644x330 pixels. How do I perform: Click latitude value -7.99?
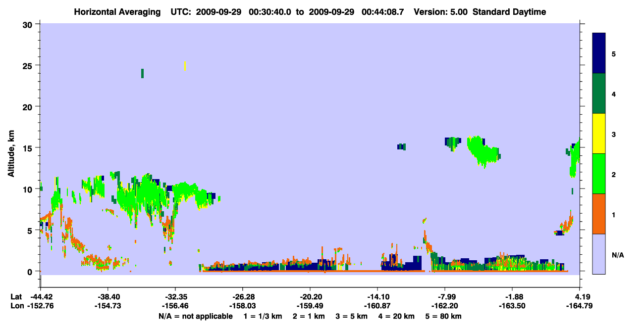click(x=445, y=297)
